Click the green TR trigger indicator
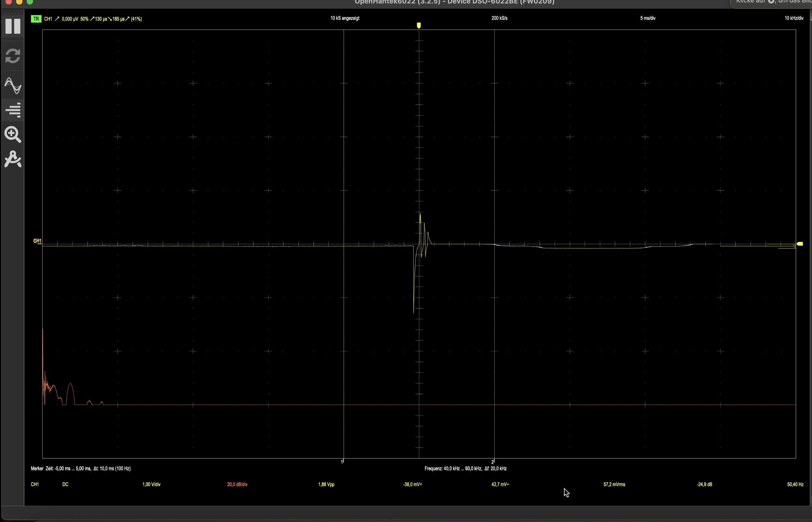The image size is (812, 522). 36,19
